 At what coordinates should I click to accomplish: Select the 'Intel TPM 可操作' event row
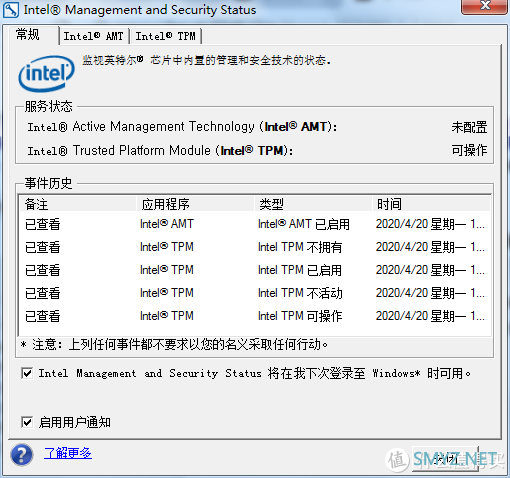point(255,316)
